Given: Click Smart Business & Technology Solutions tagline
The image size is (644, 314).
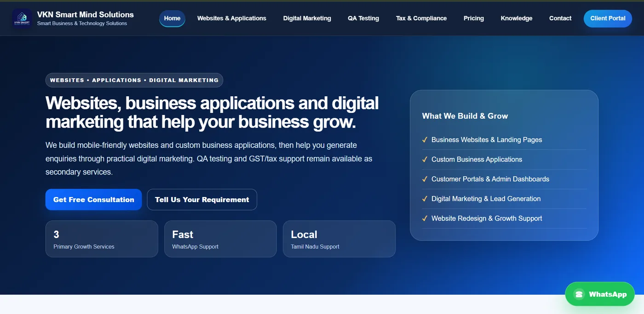Looking at the screenshot, I should [82, 23].
